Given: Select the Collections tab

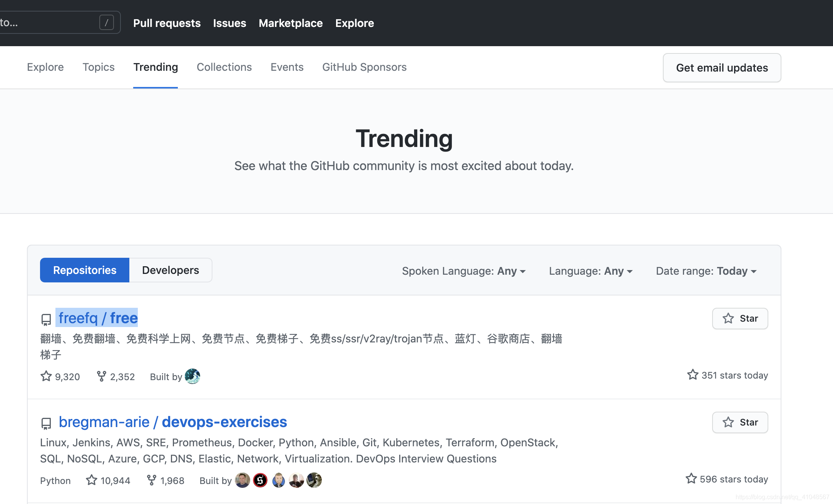Looking at the screenshot, I should point(224,67).
